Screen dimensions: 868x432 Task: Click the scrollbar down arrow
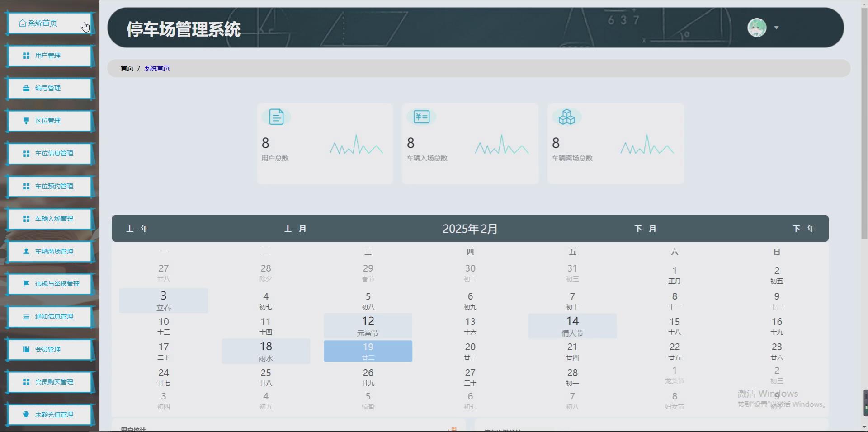[864, 427]
